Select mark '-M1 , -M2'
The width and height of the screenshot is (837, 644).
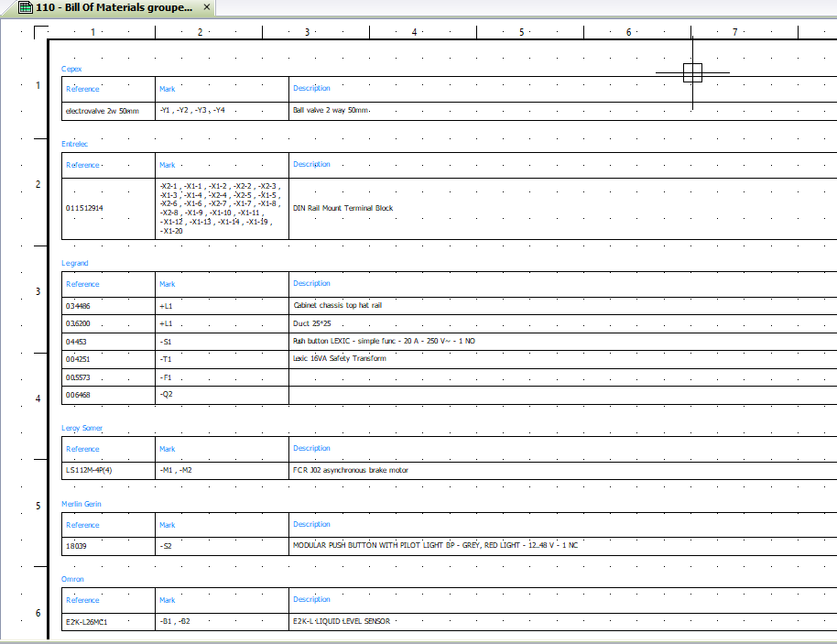click(176, 471)
